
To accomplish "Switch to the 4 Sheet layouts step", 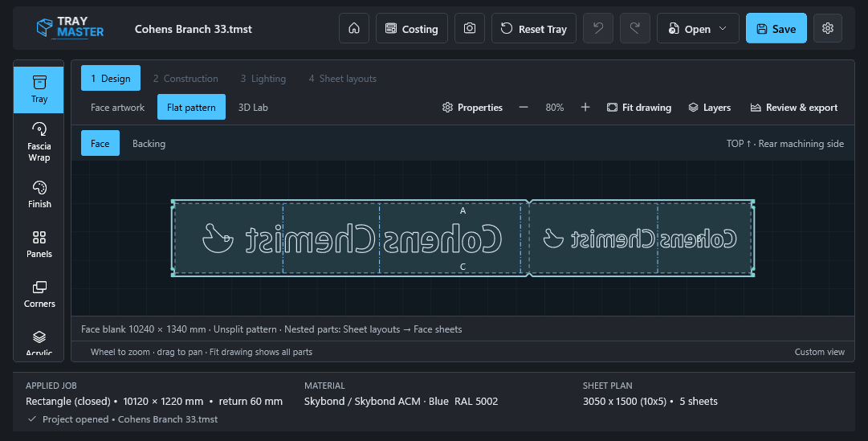I will tap(343, 78).
